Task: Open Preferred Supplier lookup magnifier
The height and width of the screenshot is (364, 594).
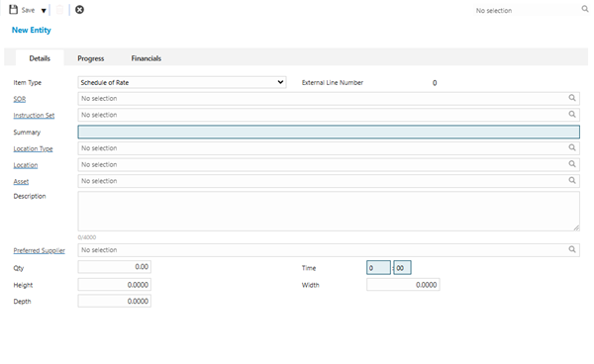Action: [572, 249]
